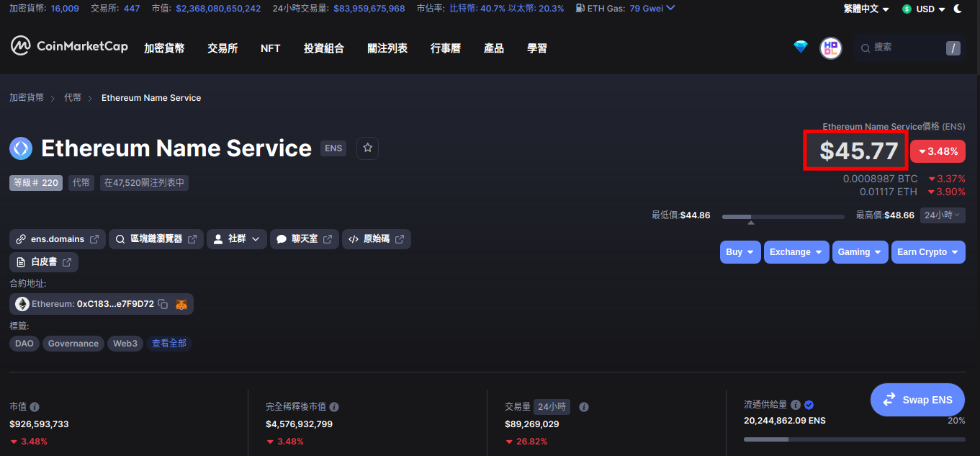The width and height of the screenshot is (980, 456).
Task: Click the 24-hour low-high price range bar
Action: click(x=783, y=216)
